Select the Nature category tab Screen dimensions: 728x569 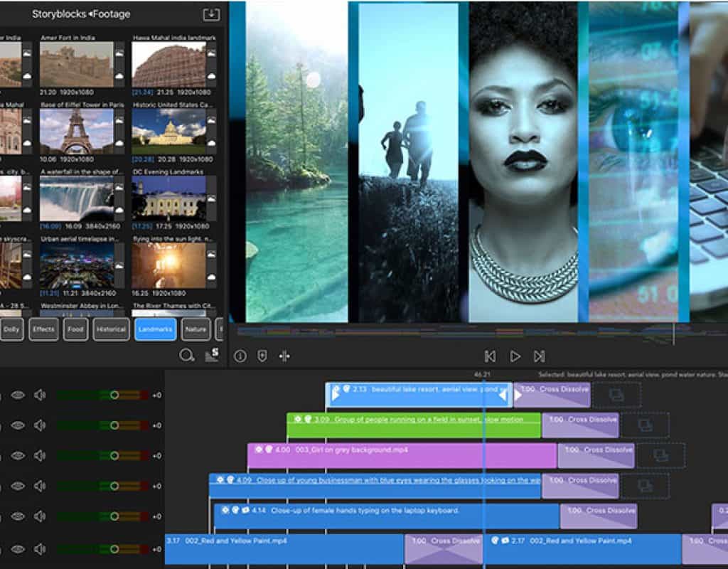coord(196,329)
